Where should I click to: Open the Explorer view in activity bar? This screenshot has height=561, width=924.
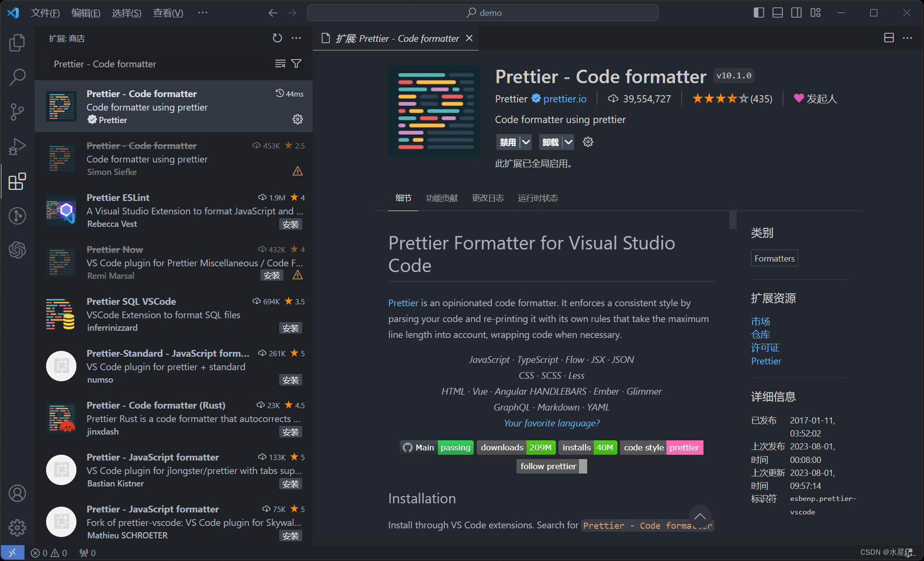(x=17, y=43)
